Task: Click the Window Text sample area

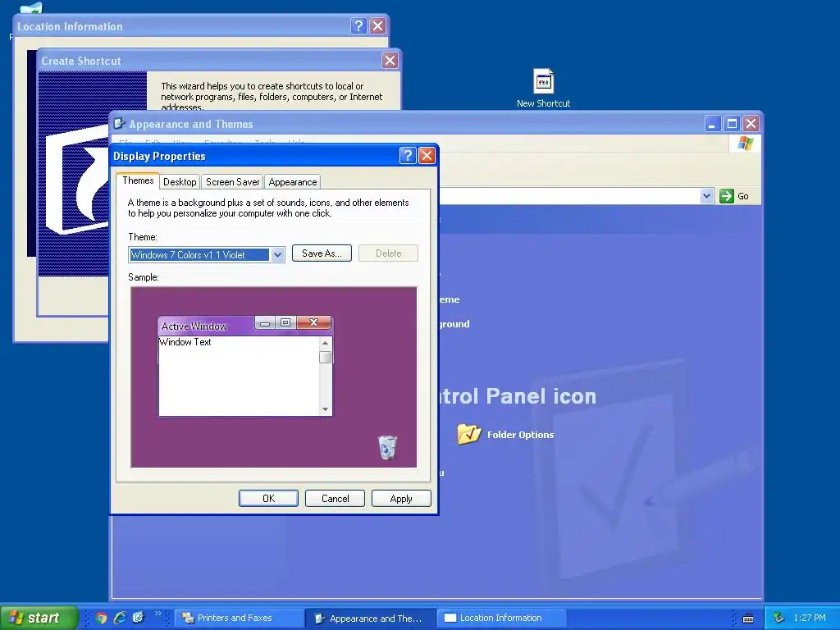Action: 239,376
